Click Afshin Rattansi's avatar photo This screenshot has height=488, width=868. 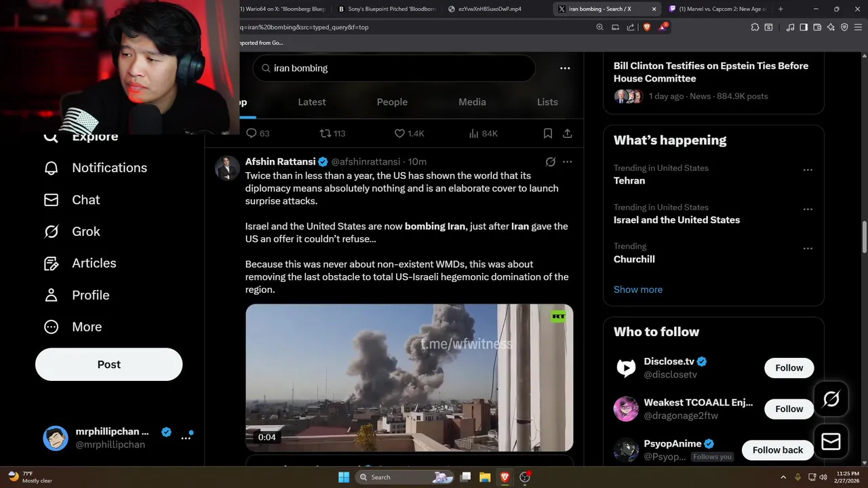click(x=227, y=167)
